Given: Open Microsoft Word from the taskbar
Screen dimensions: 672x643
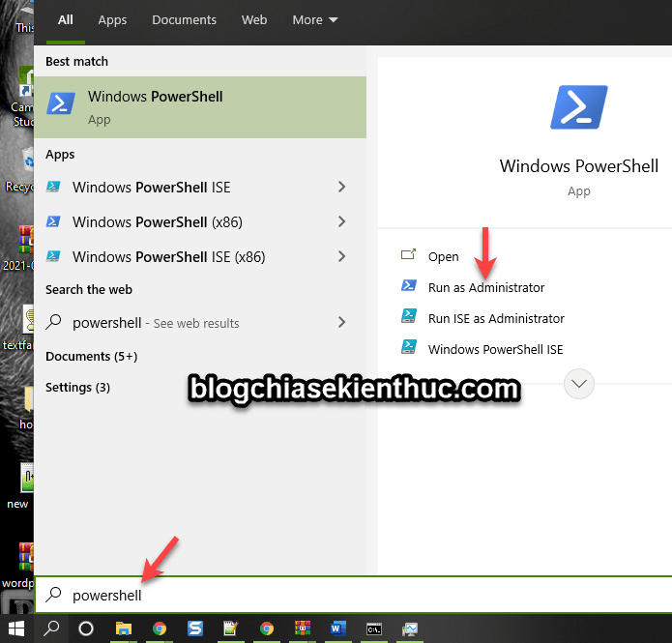Looking at the screenshot, I should coord(338,628).
